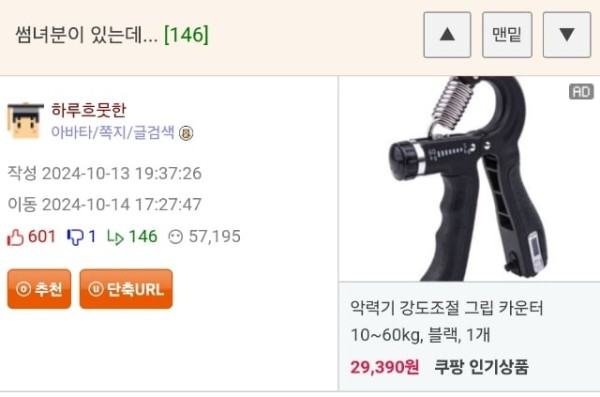
Task: Click the author avatar image
Action: (x=25, y=121)
